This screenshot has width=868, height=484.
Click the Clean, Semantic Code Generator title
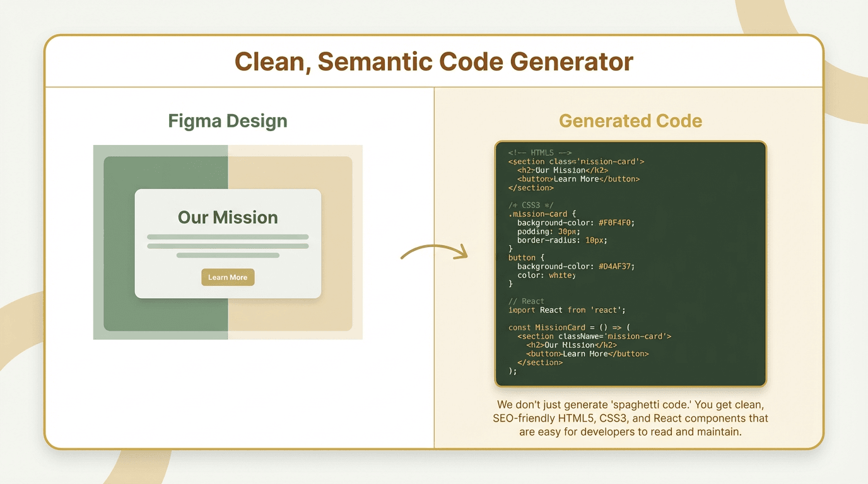(x=434, y=62)
